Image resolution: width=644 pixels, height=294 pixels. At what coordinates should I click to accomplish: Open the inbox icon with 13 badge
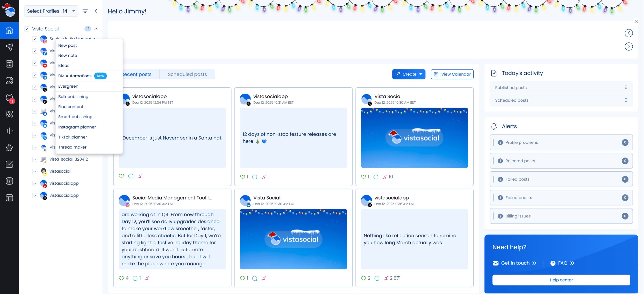(x=9, y=97)
